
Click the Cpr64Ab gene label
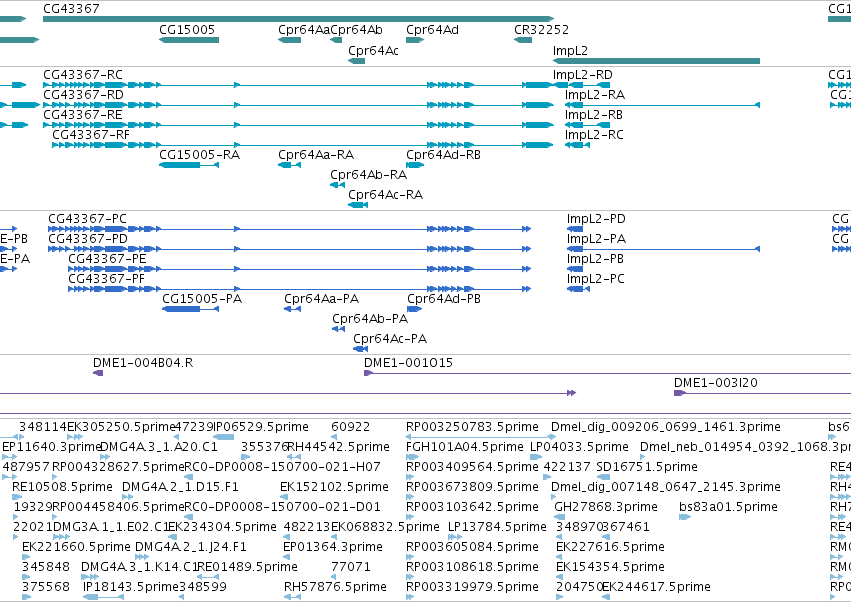click(x=356, y=30)
